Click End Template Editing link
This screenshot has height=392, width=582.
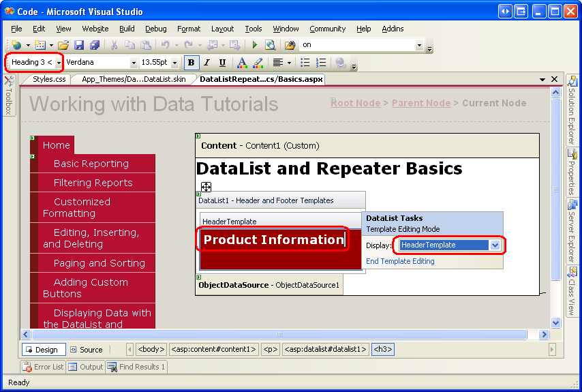click(x=400, y=261)
